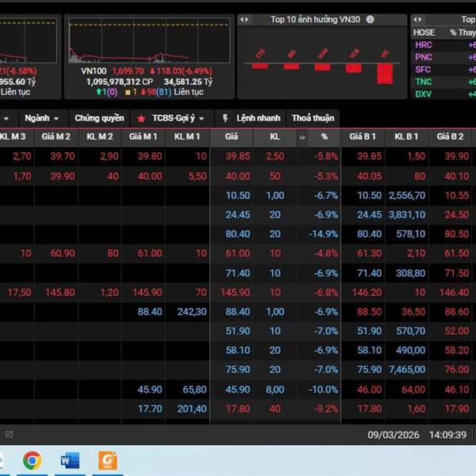Click the arrows icon above the HOSE list

coord(417,20)
